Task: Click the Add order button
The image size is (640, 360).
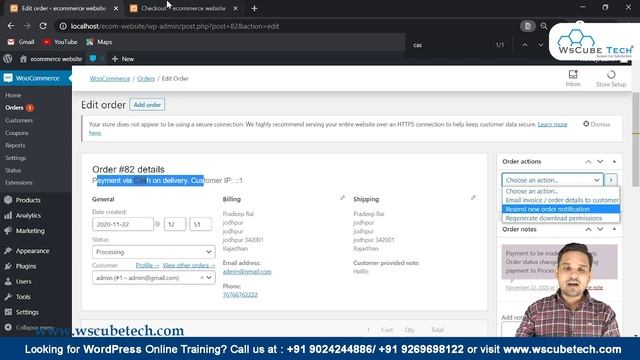Action: click(x=147, y=105)
